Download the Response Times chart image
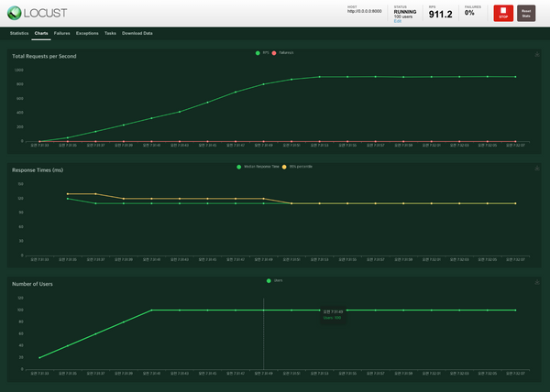Screen dimensions: 550x392 point(536,169)
